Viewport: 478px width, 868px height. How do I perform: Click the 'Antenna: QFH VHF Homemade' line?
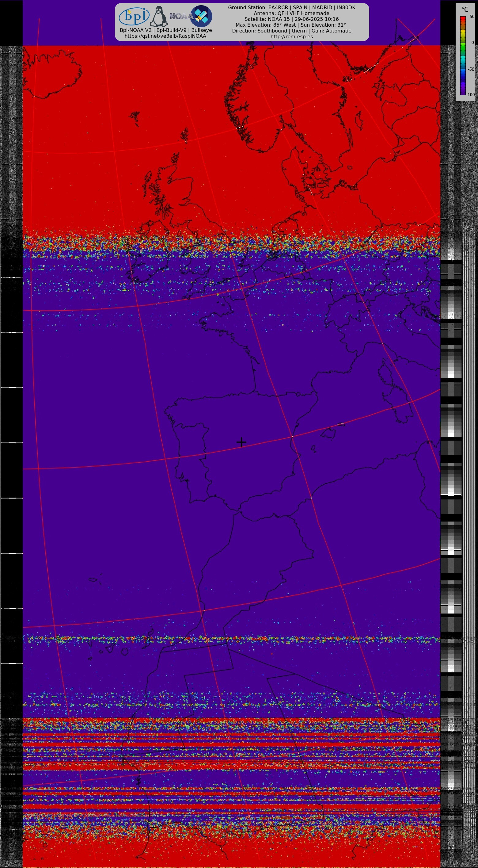292,13
